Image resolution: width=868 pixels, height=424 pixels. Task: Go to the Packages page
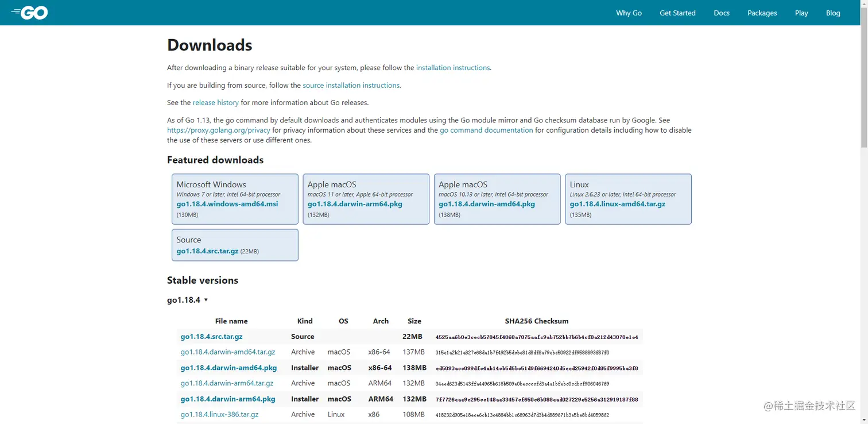(762, 13)
